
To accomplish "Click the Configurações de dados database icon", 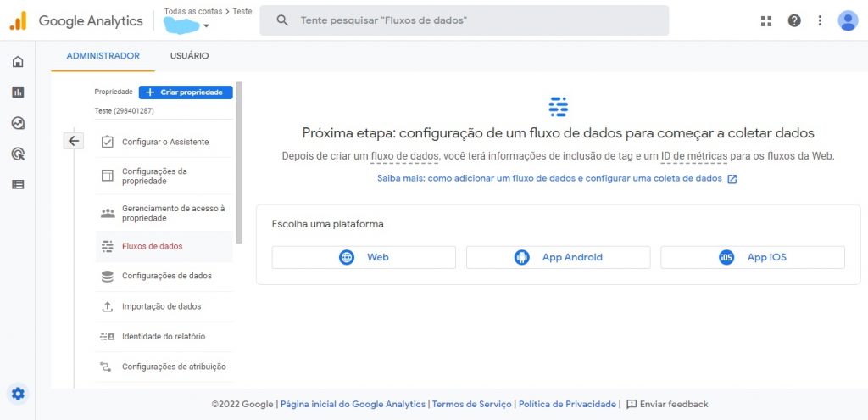I will (108, 276).
